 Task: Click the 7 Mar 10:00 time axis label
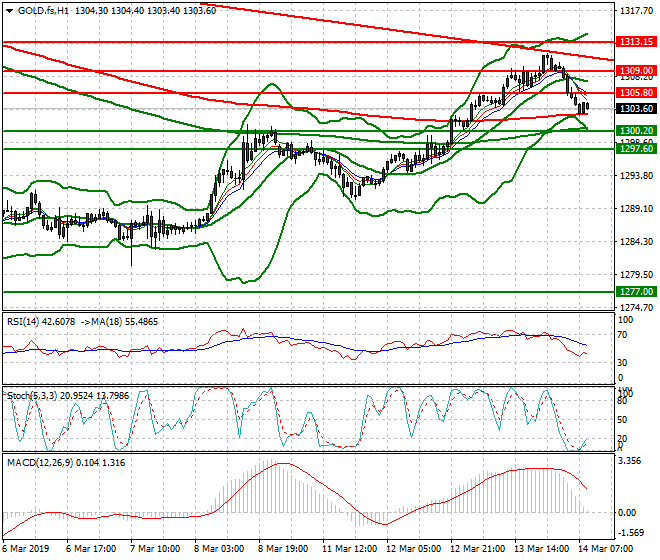155,549
